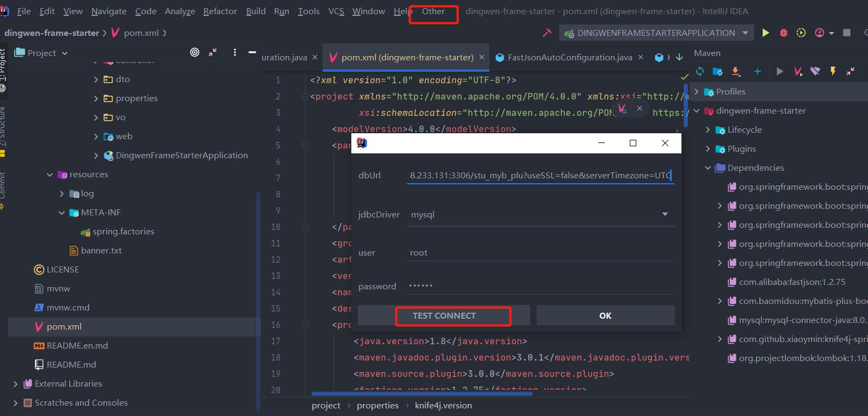Open the Navigate menu

109,11
